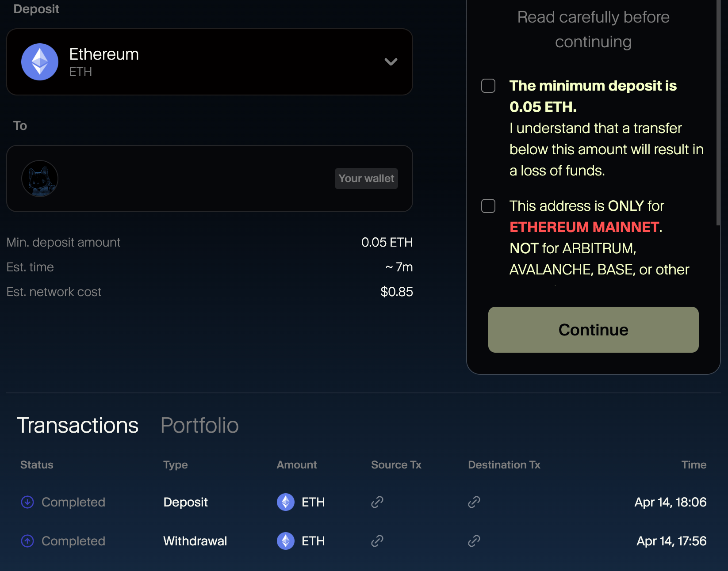
Task: Expand the asset list chevron arrow
Action: click(x=391, y=62)
